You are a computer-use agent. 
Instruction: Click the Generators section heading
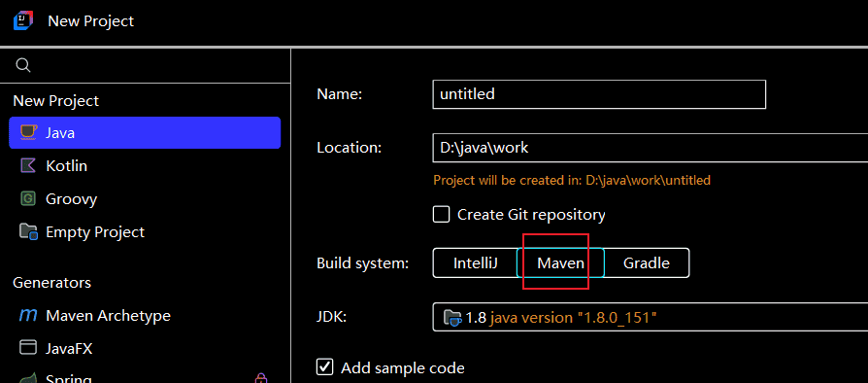coord(52,283)
